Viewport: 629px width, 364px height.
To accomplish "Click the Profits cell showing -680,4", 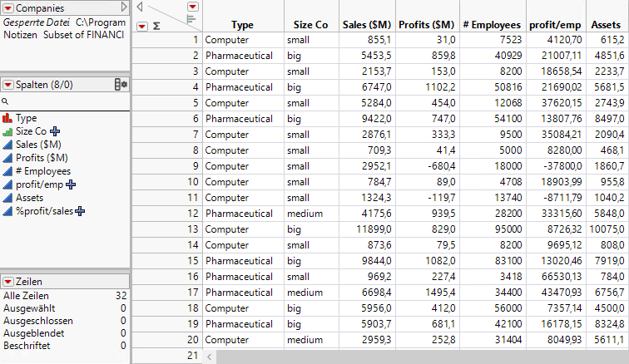I will (428, 166).
